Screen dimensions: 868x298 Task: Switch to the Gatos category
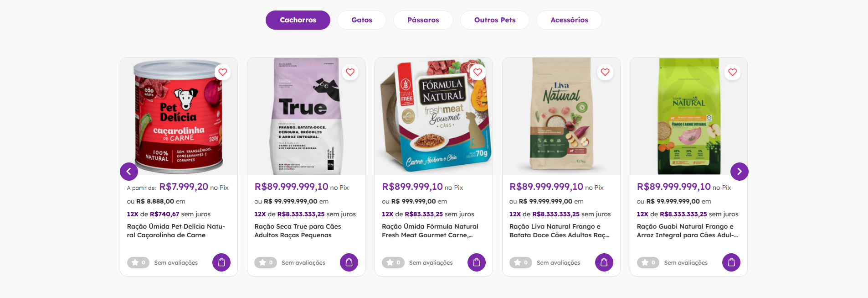click(361, 20)
